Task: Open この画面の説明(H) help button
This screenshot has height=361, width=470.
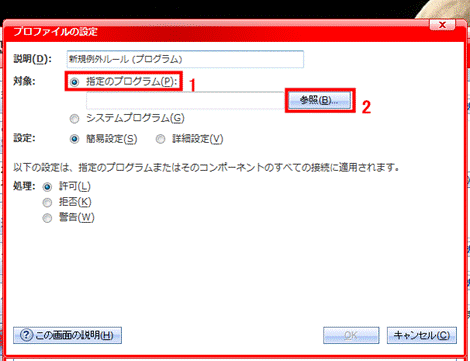Action: pyautogui.click(x=67, y=335)
